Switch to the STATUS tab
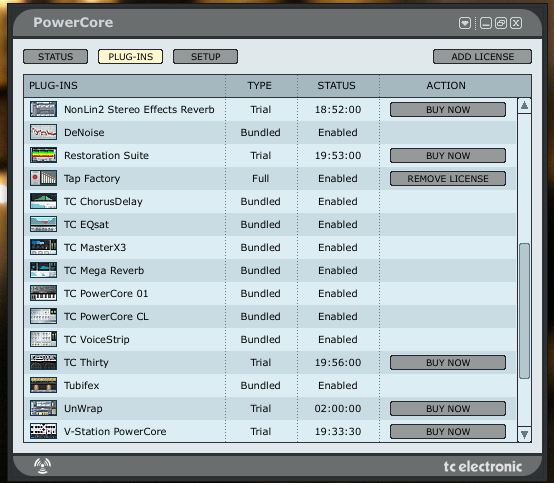Screen dimensions: 554x483 pyautogui.click(x=55, y=57)
